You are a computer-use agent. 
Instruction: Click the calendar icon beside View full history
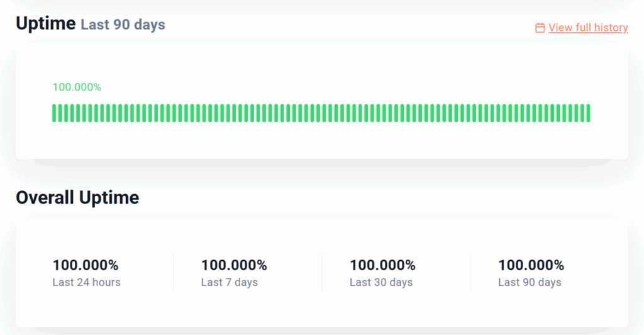pyautogui.click(x=540, y=28)
